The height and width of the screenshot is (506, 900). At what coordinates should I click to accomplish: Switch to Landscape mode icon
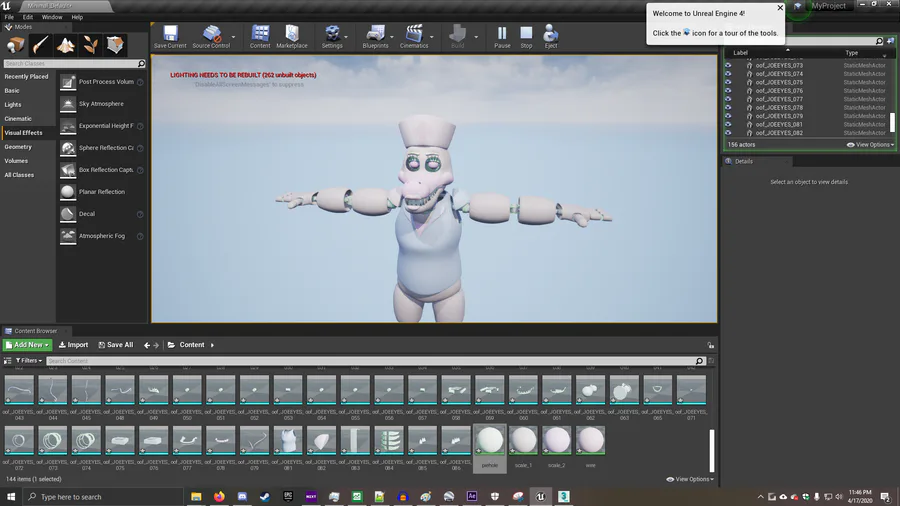click(66, 45)
